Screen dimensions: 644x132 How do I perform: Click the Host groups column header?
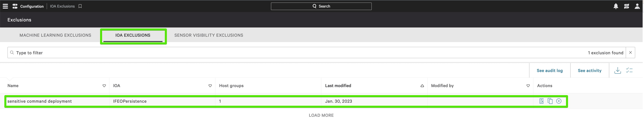coord(231,86)
